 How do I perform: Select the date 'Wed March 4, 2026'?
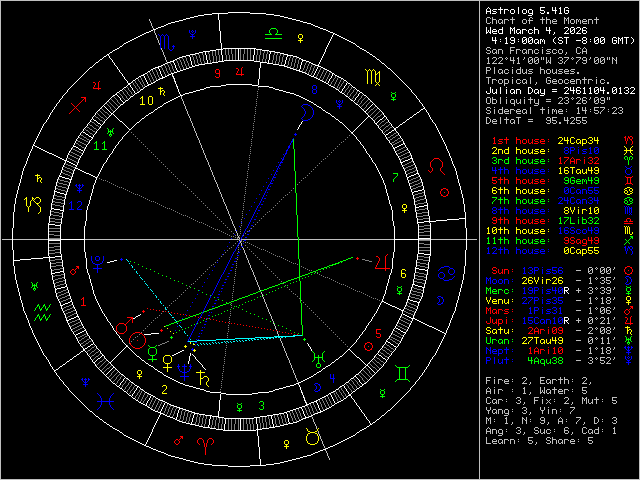point(536,31)
